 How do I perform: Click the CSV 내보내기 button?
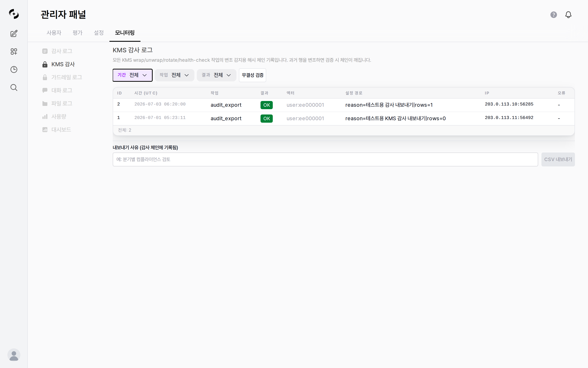[x=558, y=159]
